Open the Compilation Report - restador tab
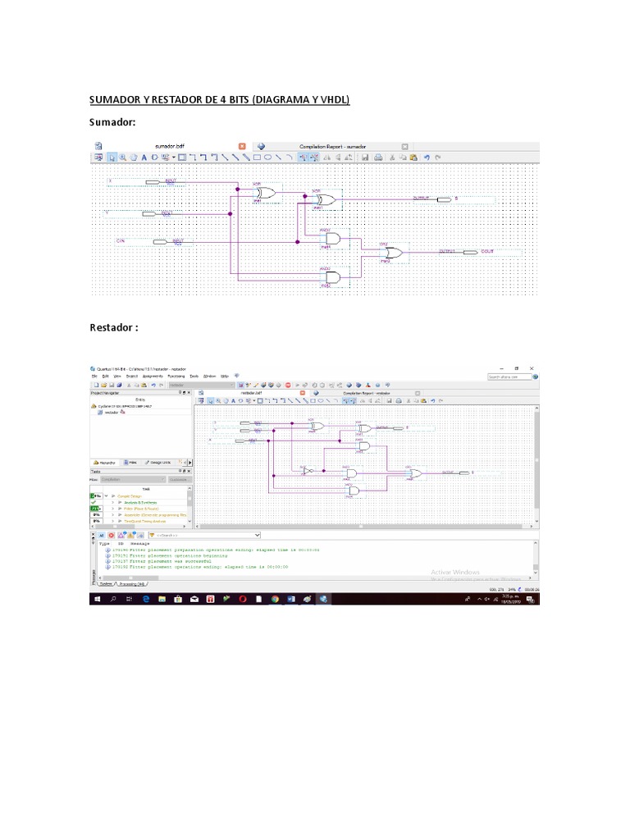The width and height of the screenshot is (630, 840). point(367,393)
